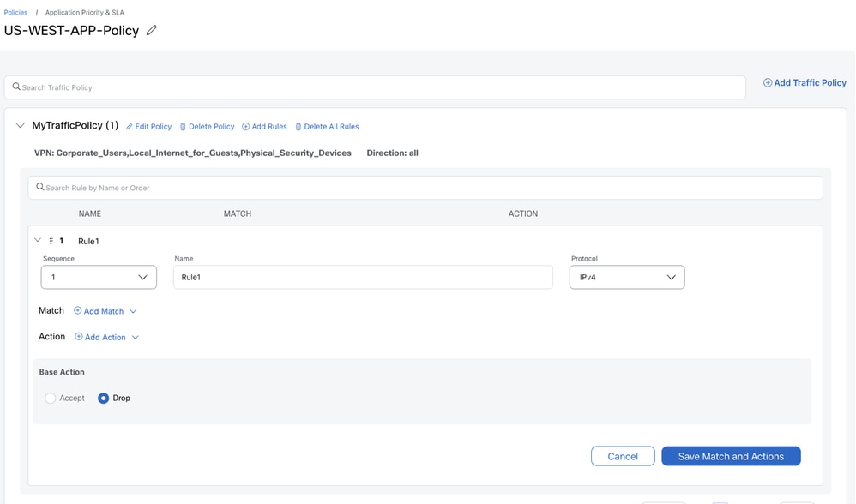856x504 pixels.
Task: Go to Policies breadcrumb
Action: click(15, 12)
